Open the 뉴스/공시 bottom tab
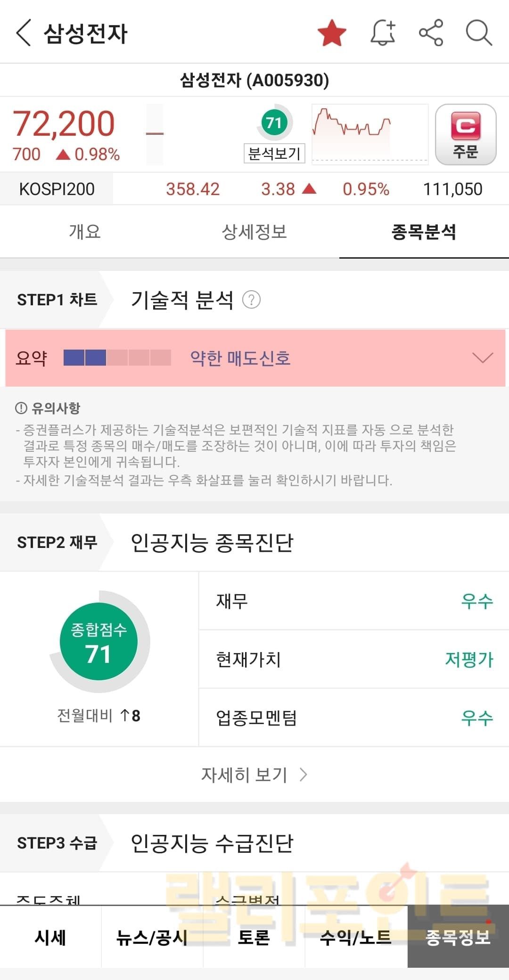The image size is (509, 980). 152,938
